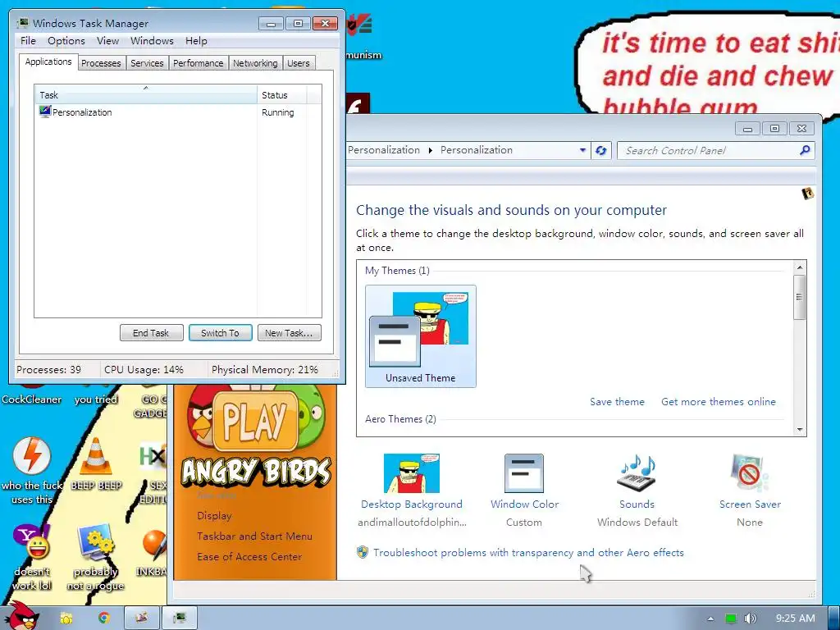Screen dimensions: 840x630
Task: Select the Unsaved Theme thumbnail
Action: tap(421, 336)
